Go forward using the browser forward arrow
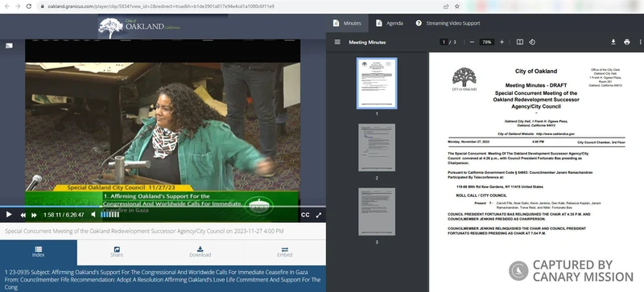 (x=18, y=6)
